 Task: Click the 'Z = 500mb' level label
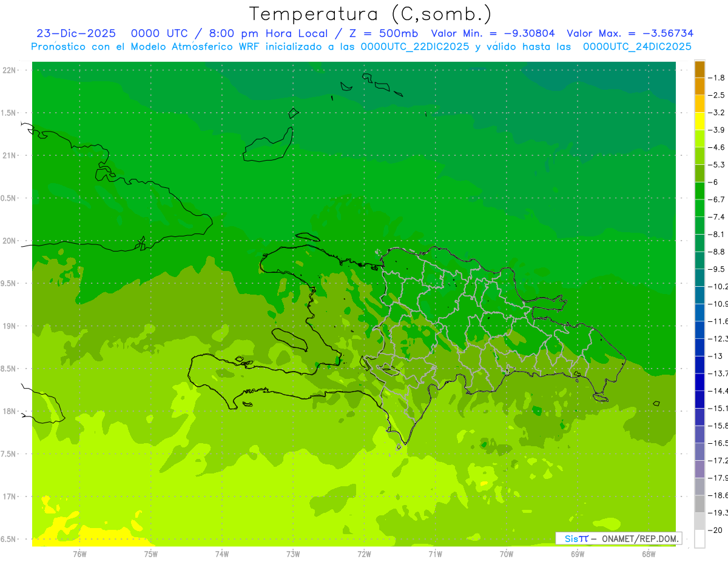pyautogui.click(x=383, y=33)
